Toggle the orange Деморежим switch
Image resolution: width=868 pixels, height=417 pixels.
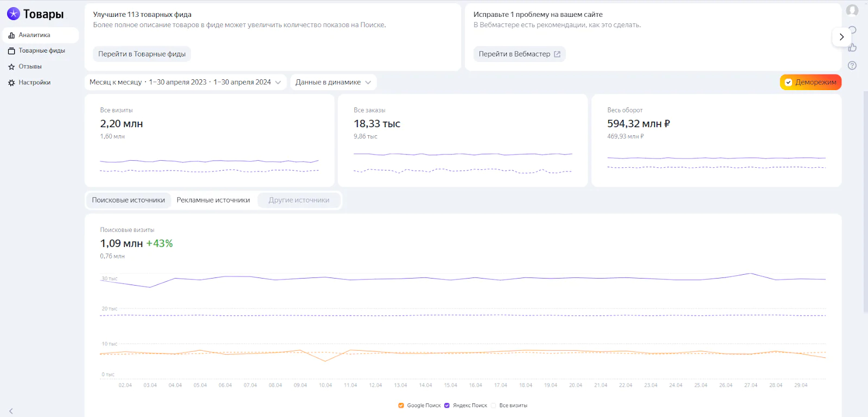click(810, 83)
